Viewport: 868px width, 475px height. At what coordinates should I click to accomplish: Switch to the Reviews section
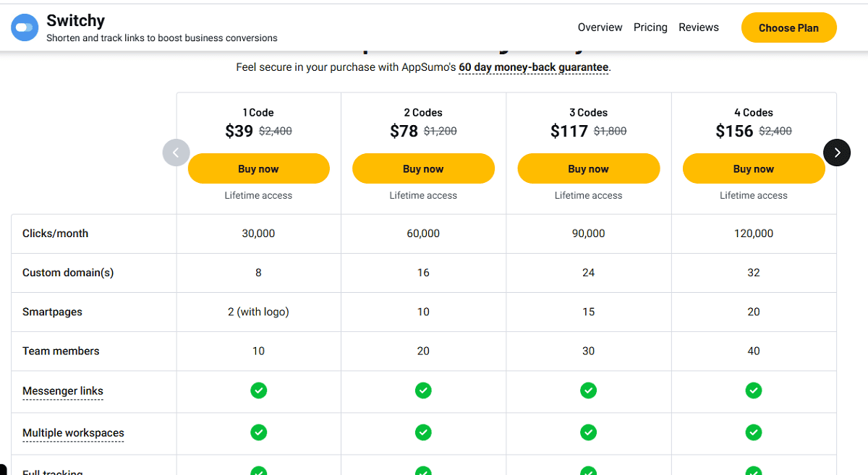pos(699,27)
